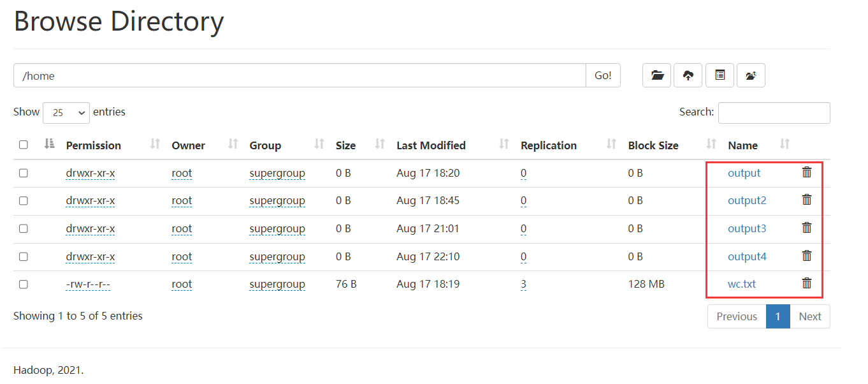Sort by the Owner column arrows
The width and height of the screenshot is (868, 384).
(x=233, y=145)
